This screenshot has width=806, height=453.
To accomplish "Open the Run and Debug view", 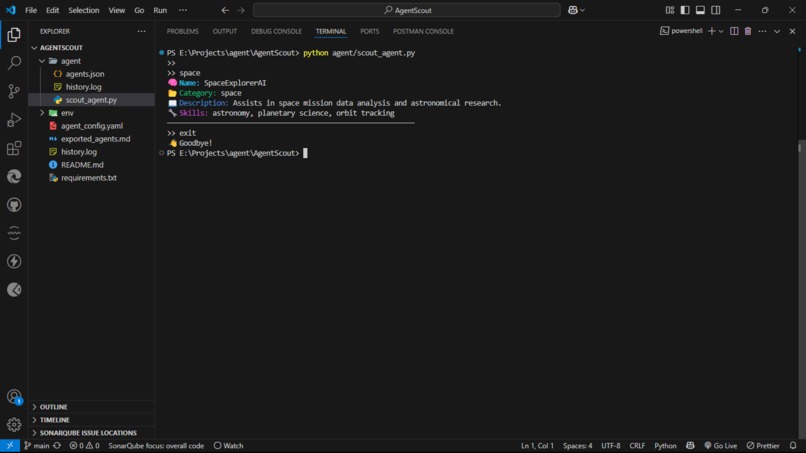I will point(14,120).
